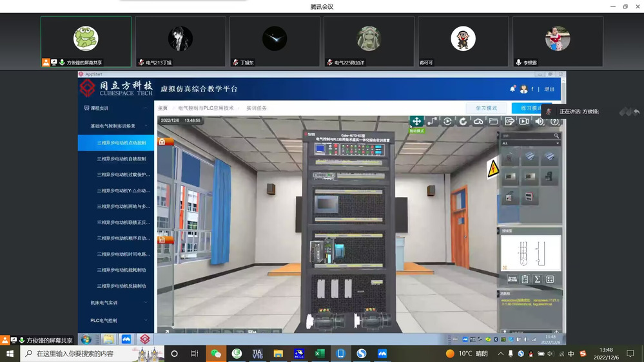Select 三相异步电动机自锁控制 in sidebar

[x=121, y=158]
